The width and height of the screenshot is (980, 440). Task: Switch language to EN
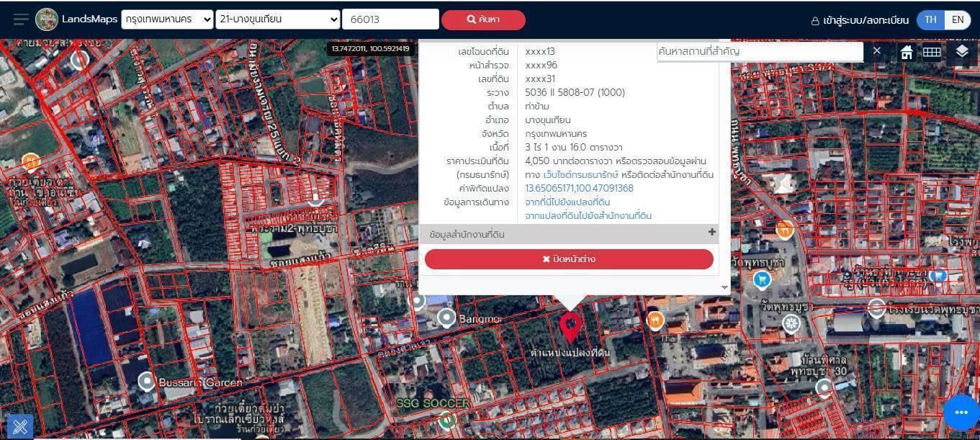pos(958,20)
